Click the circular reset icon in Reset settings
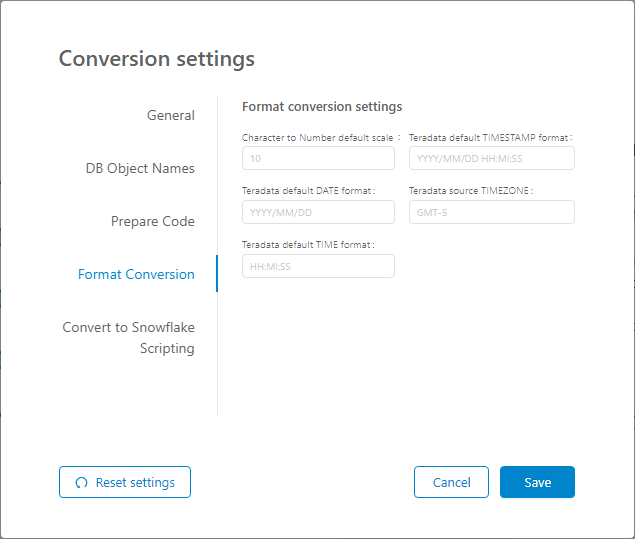 (x=81, y=483)
